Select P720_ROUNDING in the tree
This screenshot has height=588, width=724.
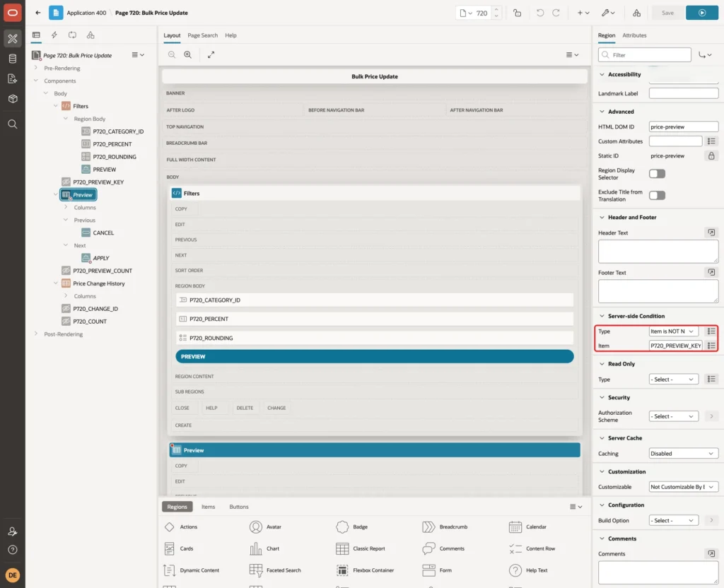(115, 157)
